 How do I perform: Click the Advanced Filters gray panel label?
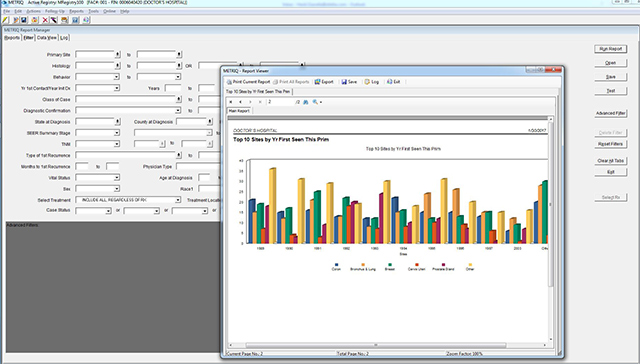click(22, 225)
